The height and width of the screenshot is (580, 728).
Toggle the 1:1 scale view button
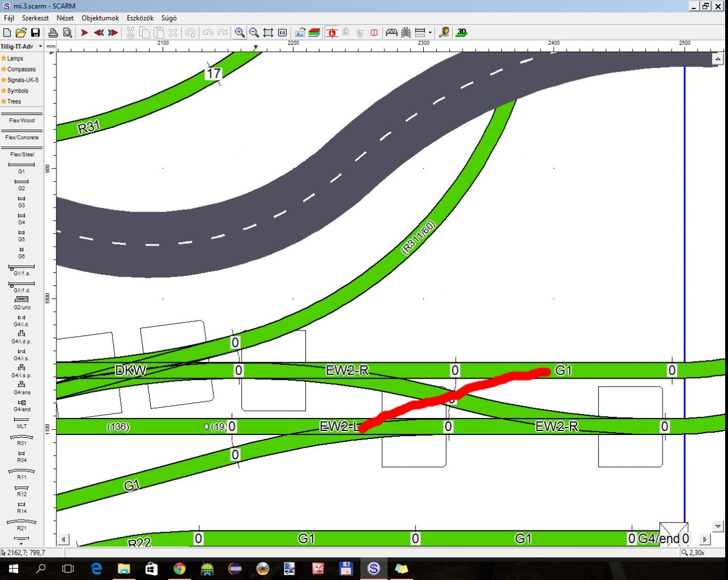(282, 33)
